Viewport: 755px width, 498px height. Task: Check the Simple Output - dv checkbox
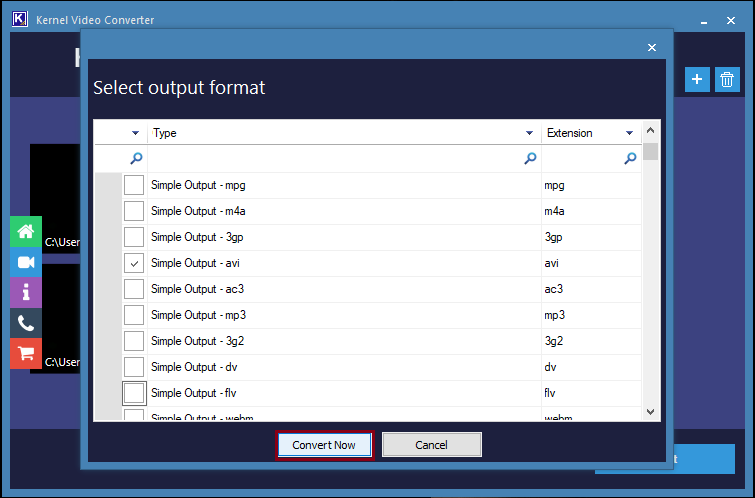point(134,367)
